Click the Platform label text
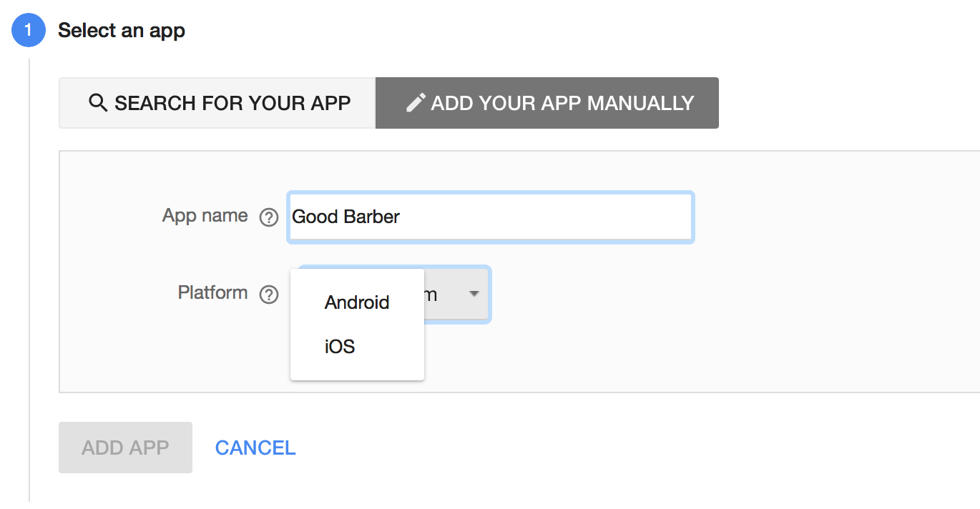The height and width of the screenshot is (509, 980). 213,293
